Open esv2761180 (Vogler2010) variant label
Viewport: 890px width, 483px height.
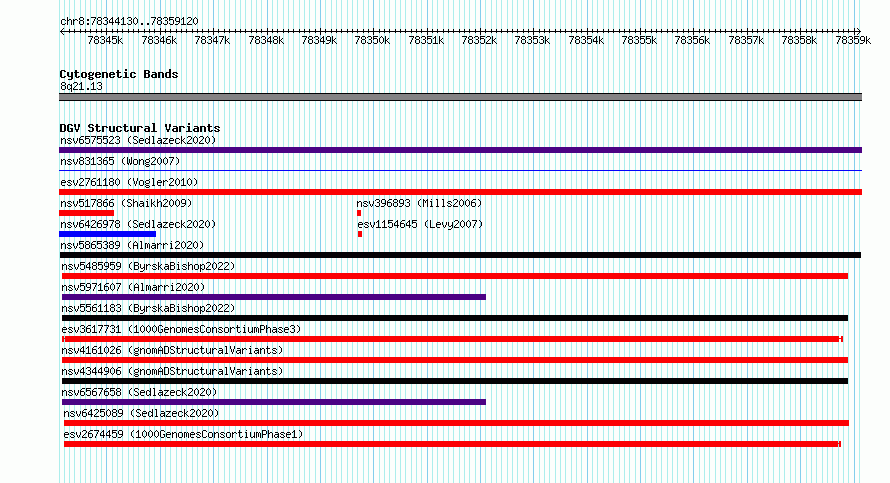[129, 182]
